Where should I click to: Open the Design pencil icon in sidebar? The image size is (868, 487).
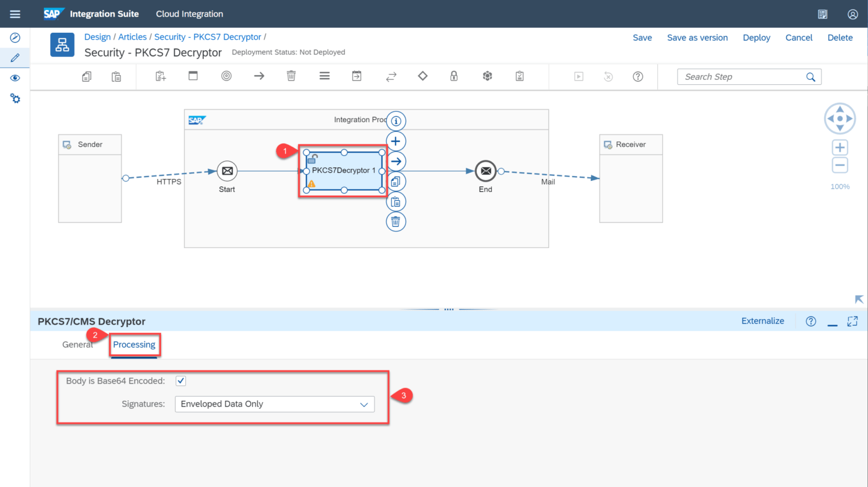click(15, 58)
